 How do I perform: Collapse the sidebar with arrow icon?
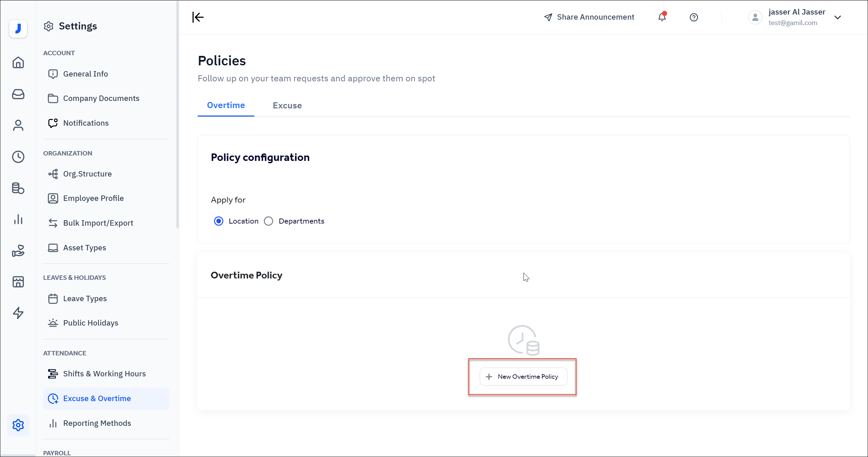pyautogui.click(x=198, y=17)
